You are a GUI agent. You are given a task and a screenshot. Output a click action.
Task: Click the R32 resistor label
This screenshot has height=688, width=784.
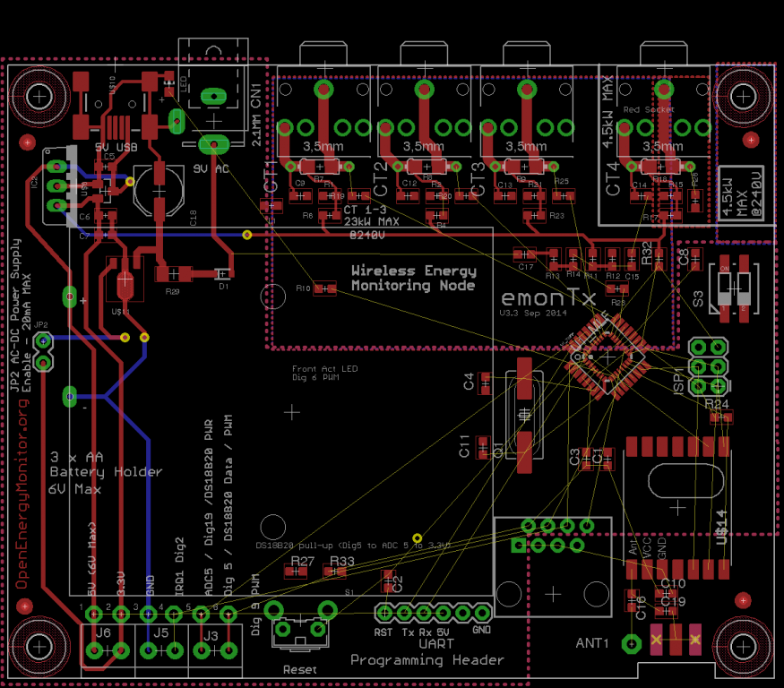647,253
